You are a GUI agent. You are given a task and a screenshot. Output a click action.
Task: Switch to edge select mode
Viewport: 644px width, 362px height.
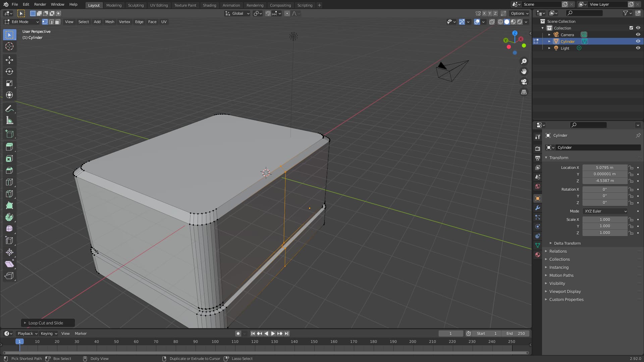51,22
